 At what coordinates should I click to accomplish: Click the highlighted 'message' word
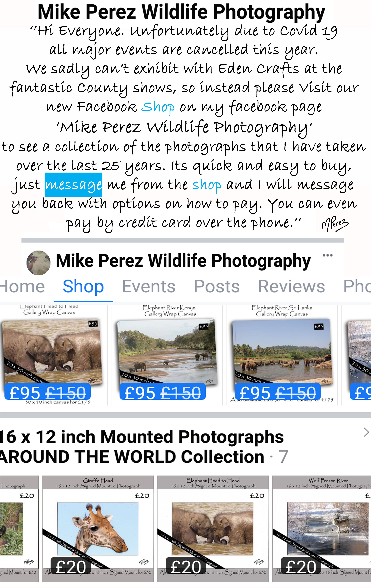73,185
